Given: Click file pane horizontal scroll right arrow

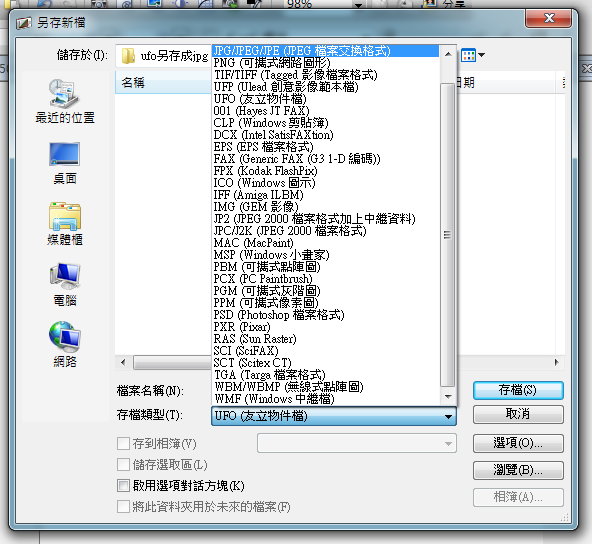Looking at the screenshot, I should 557,362.
